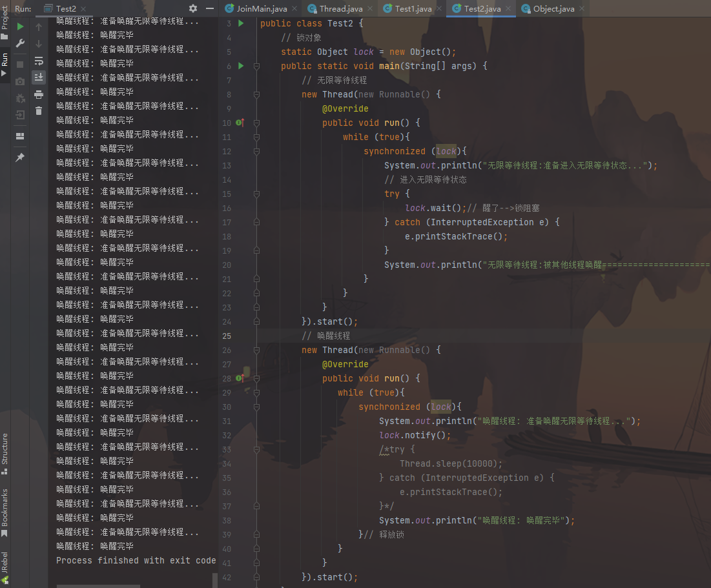Click the console horizontal scrollbar
The height and width of the screenshot is (588, 711).
point(98,585)
